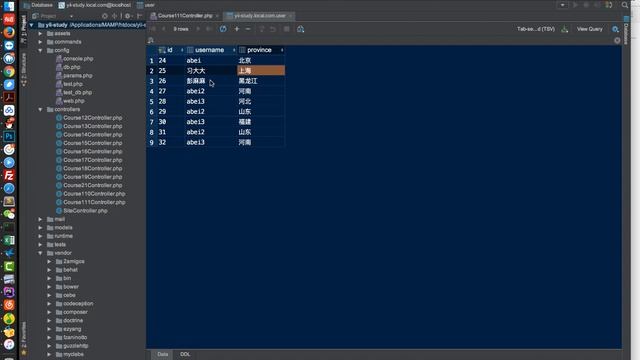Expand the mail folder
640x360 pixels.
[x=40, y=219]
